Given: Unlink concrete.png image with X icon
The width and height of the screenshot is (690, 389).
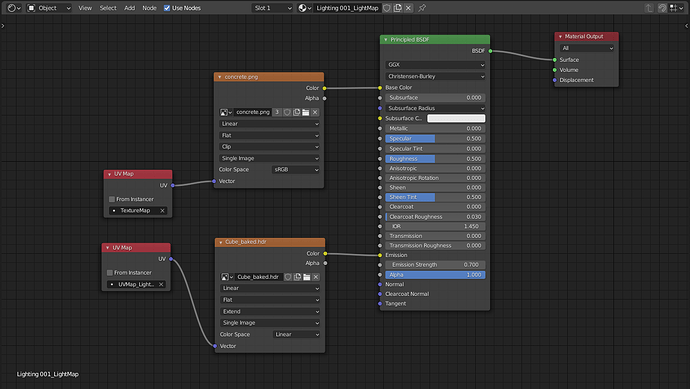Looking at the screenshot, I should click(x=315, y=112).
